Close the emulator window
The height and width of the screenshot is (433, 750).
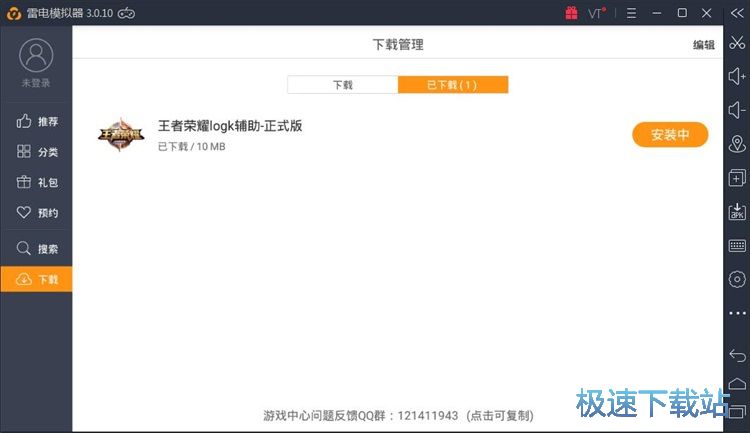pos(706,13)
